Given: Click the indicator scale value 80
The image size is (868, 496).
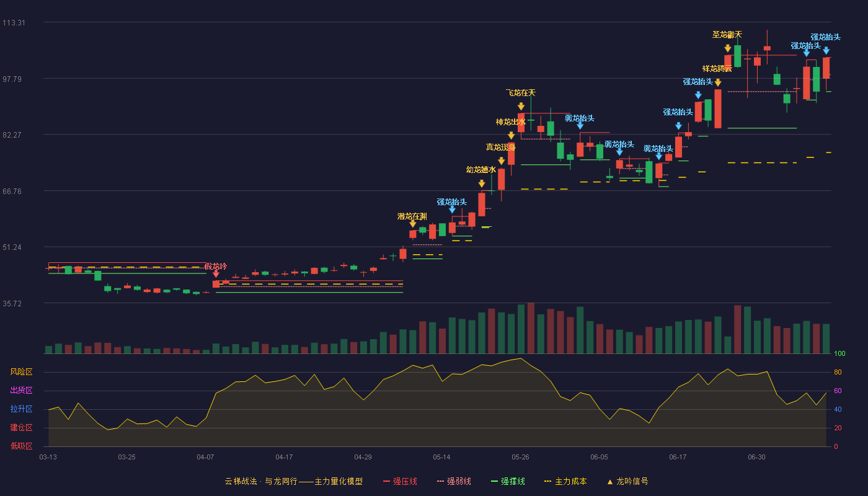Looking at the screenshot, I should coord(838,373).
